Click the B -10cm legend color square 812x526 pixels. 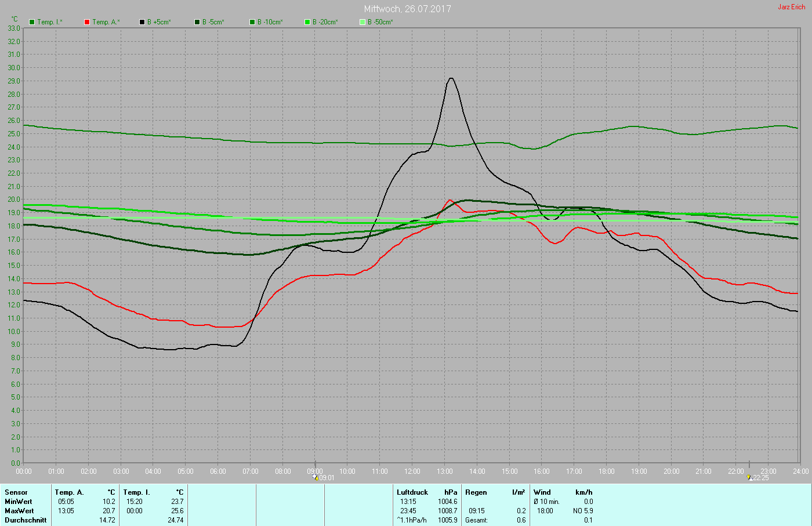(x=252, y=22)
